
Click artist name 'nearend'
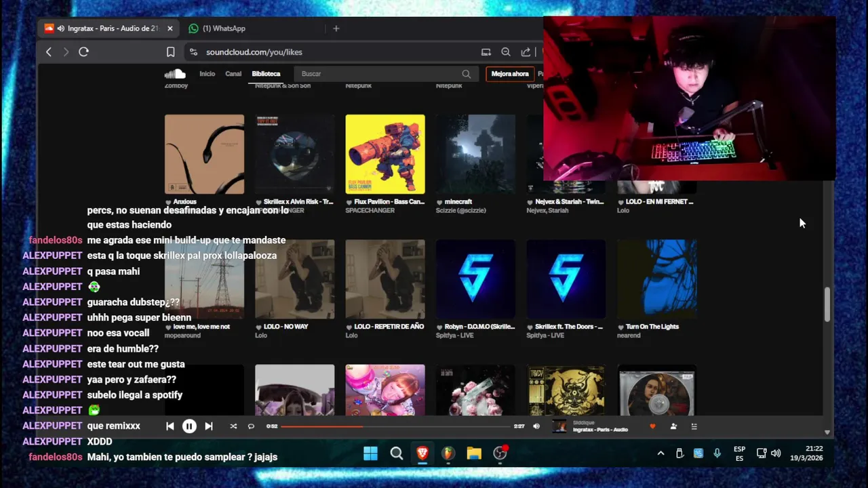point(629,335)
